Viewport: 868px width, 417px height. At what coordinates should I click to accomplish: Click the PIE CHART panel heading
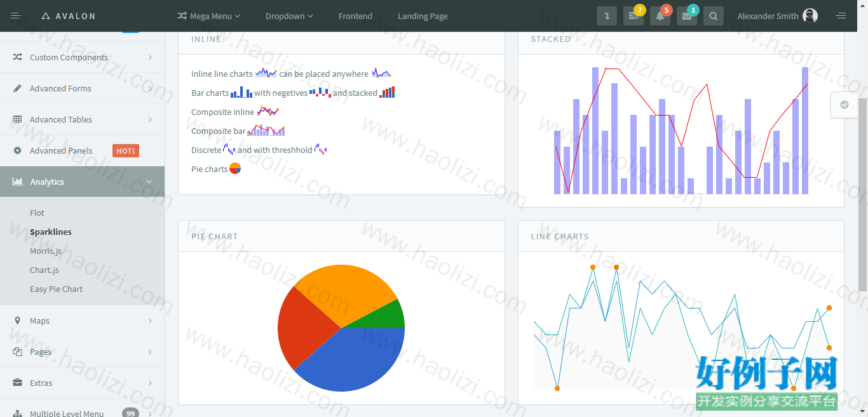[215, 236]
